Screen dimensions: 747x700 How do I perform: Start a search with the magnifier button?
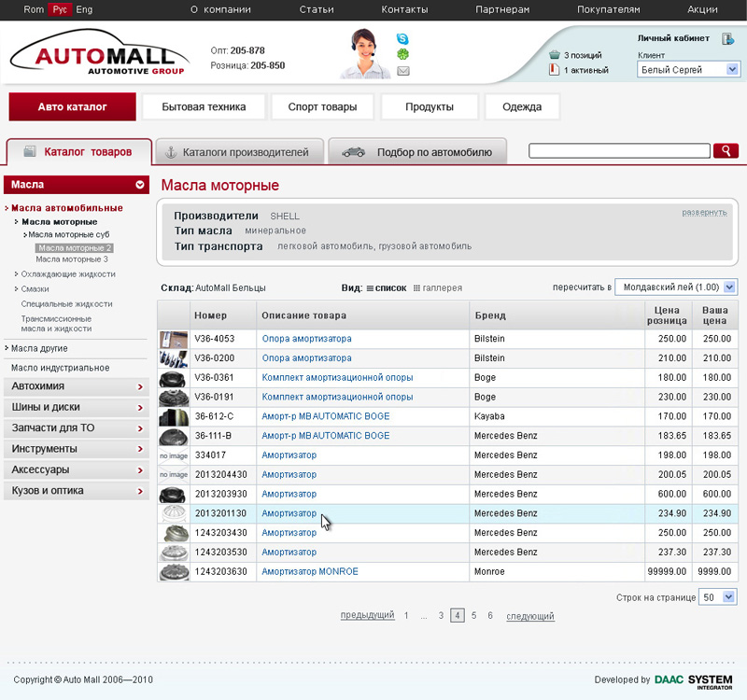(726, 150)
